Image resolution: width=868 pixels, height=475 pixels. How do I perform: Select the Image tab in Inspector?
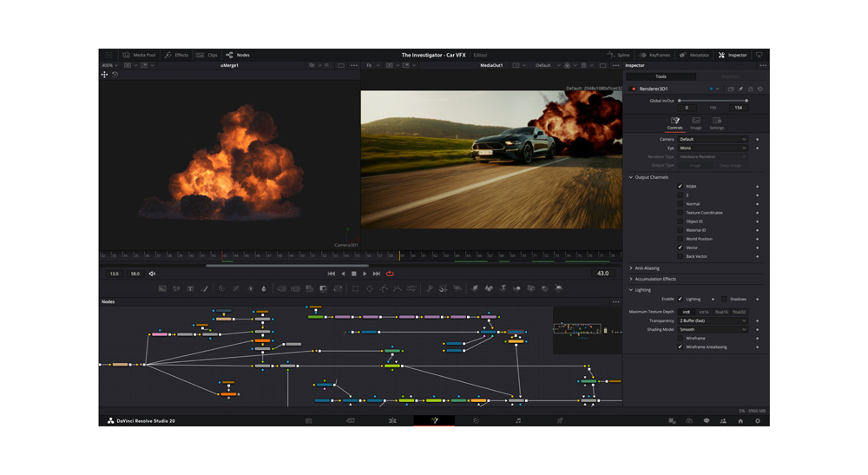coord(695,123)
